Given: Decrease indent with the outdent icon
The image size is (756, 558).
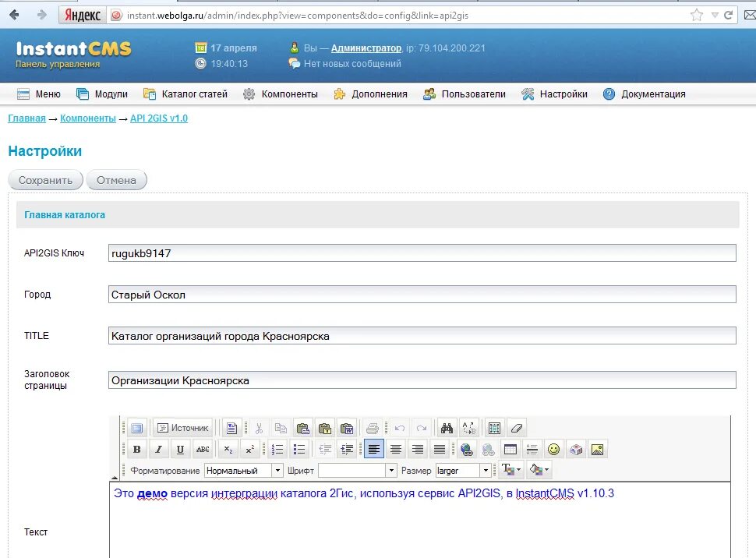Looking at the screenshot, I should pos(325,450).
